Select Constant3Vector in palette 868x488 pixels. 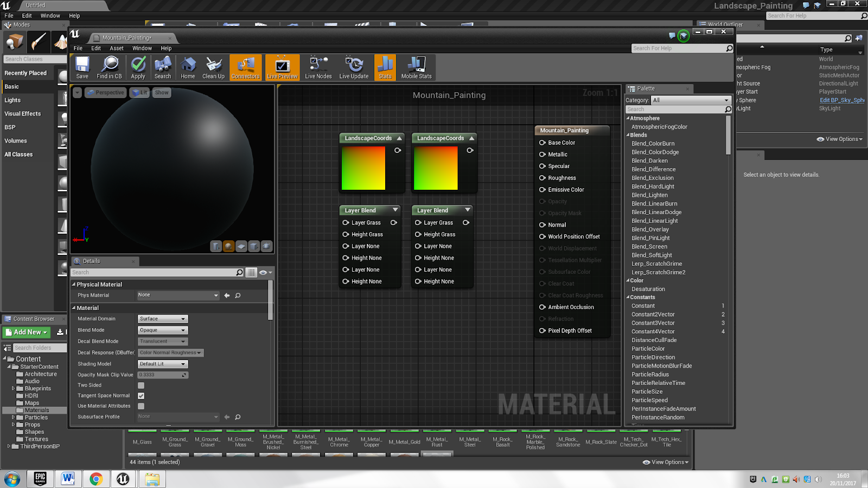[x=653, y=323]
